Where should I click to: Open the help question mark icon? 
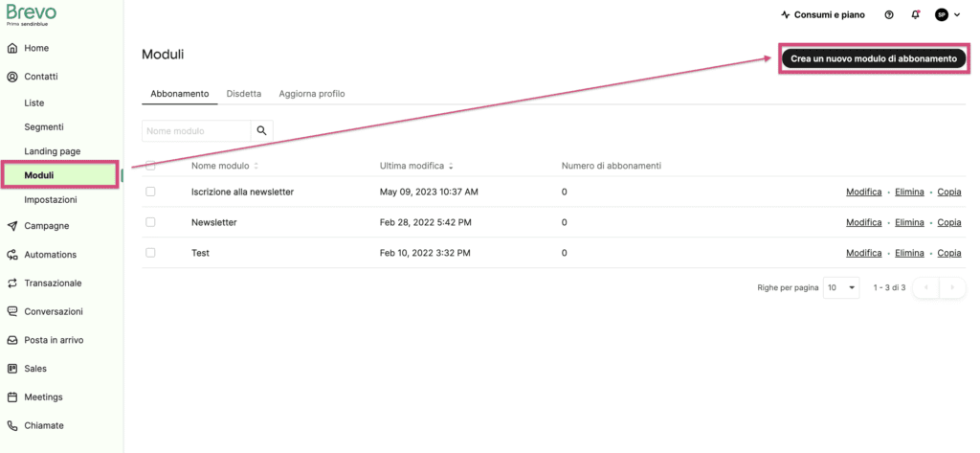pyautogui.click(x=889, y=15)
